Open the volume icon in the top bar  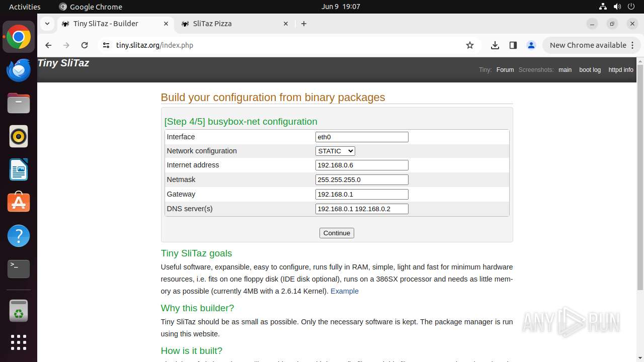(x=617, y=7)
